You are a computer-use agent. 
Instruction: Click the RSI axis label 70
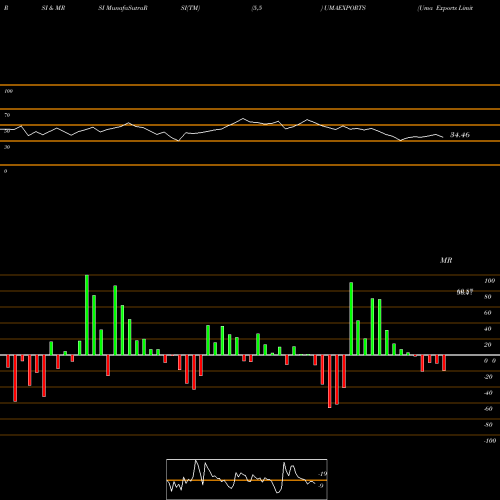7,115
